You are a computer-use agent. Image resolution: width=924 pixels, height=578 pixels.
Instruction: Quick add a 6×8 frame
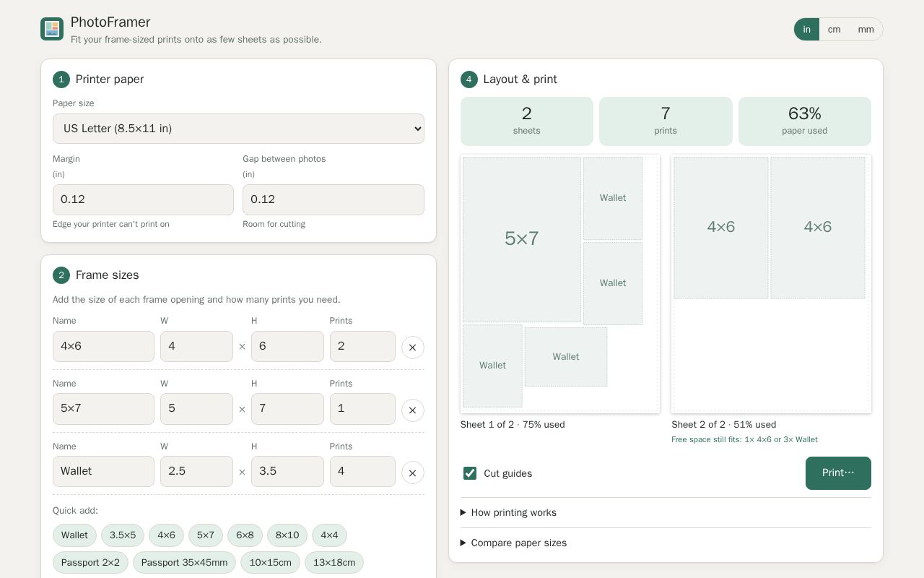[x=245, y=535]
